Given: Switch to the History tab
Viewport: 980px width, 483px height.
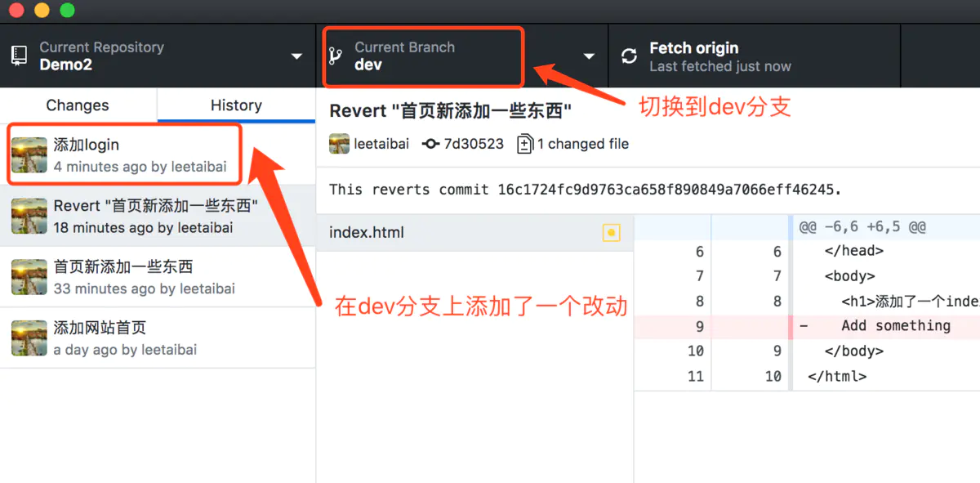Looking at the screenshot, I should click(x=235, y=105).
